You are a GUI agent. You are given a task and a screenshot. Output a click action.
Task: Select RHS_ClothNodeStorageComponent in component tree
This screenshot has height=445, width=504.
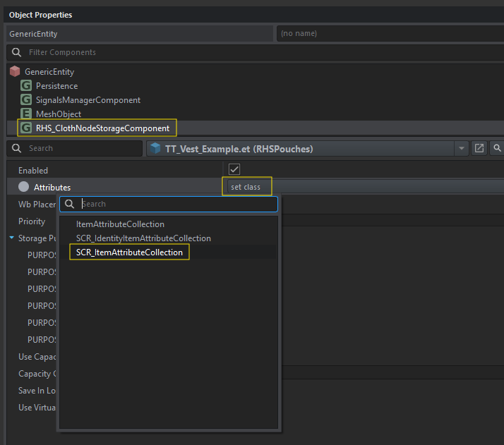(102, 128)
